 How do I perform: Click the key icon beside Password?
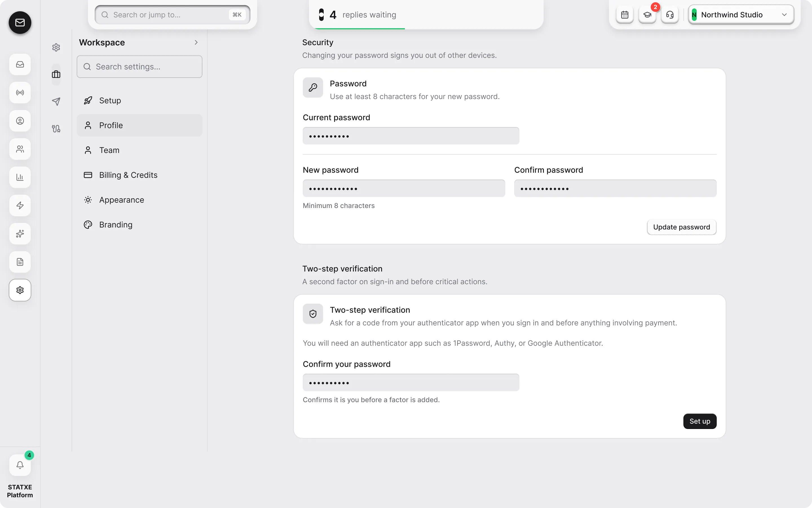coord(313,88)
